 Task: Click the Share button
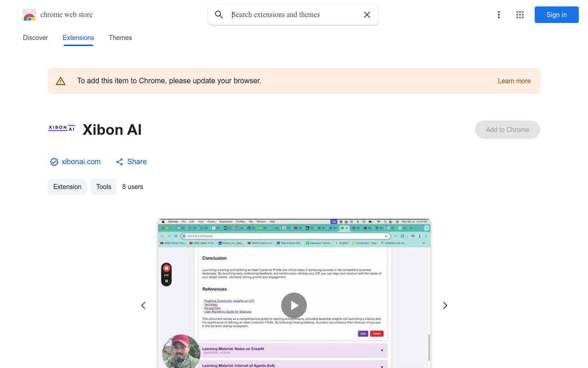coord(131,161)
